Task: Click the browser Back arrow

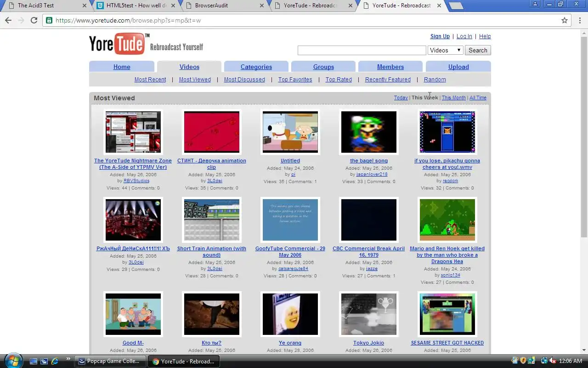Action: pos(8,20)
